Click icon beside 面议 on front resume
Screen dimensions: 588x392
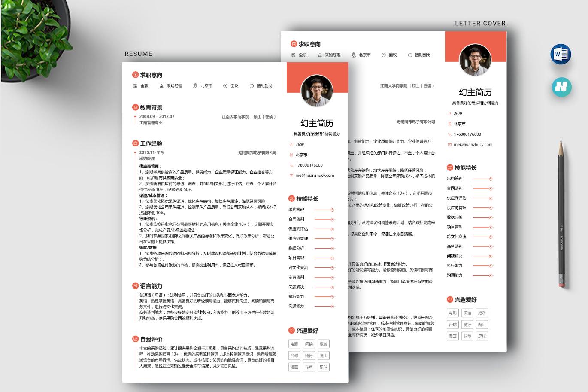pyautogui.click(x=225, y=86)
